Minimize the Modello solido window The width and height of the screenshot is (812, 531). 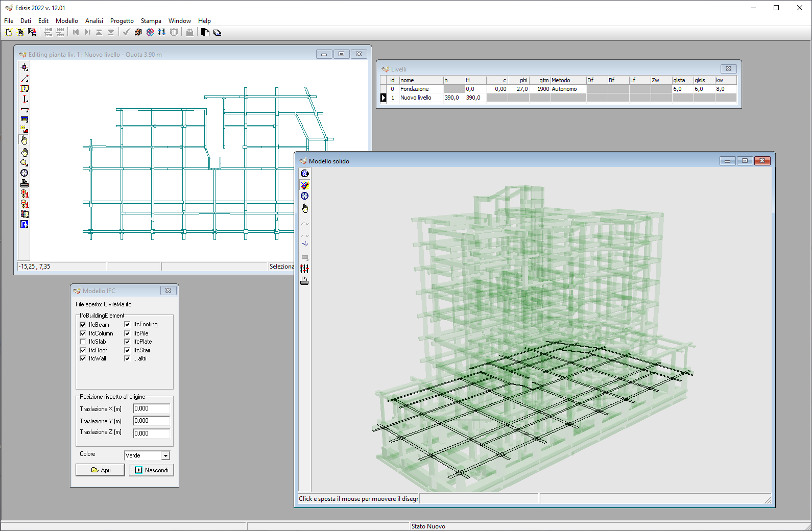click(727, 161)
